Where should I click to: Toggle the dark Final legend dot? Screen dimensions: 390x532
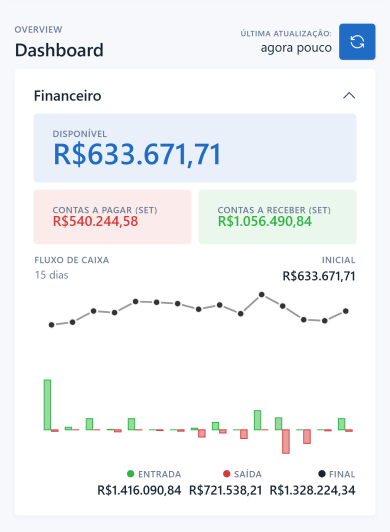[x=322, y=474]
